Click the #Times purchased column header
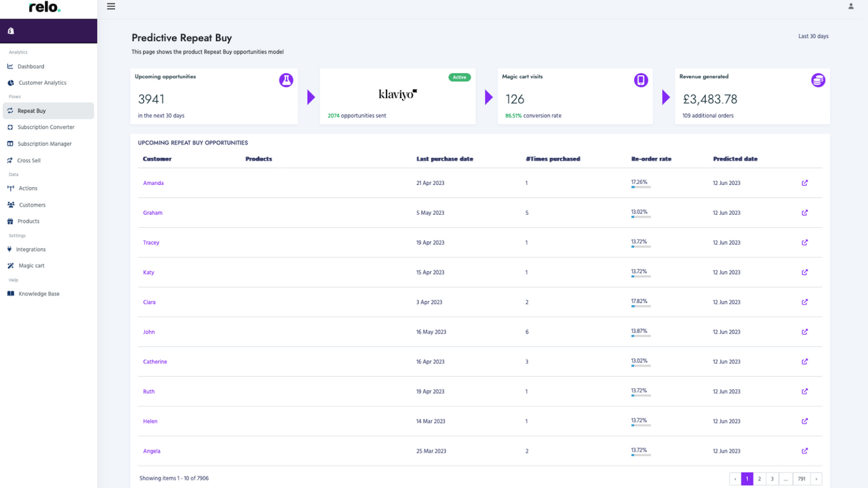The height and width of the screenshot is (488, 868). [x=553, y=159]
